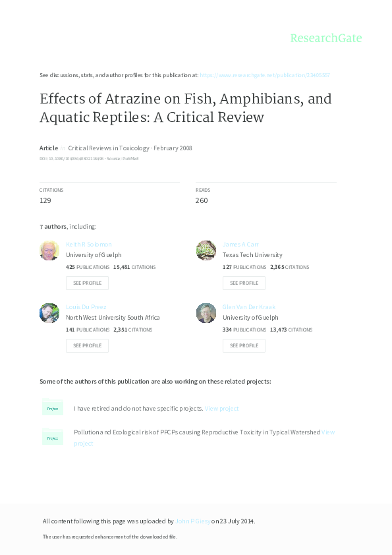Open John P Giesy's uploader profile link
The width and height of the screenshot is (392, 555).
click(192, 520)
